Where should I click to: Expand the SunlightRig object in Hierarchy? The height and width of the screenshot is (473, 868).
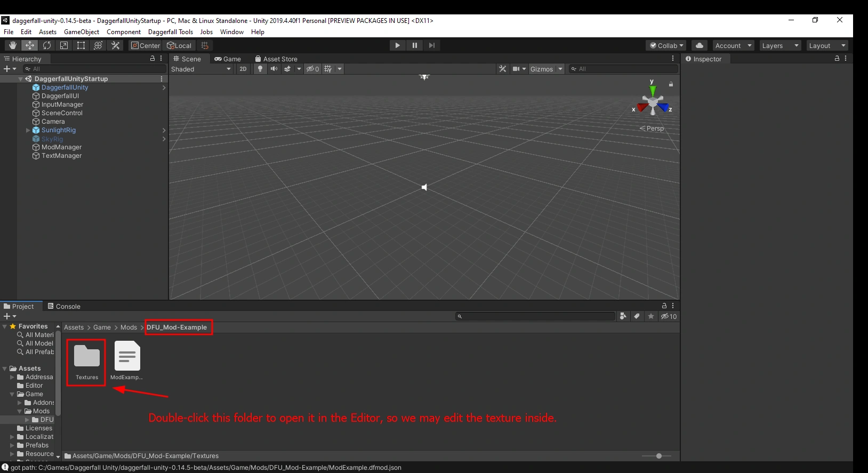pyautogui.click(x=28, y=130)
